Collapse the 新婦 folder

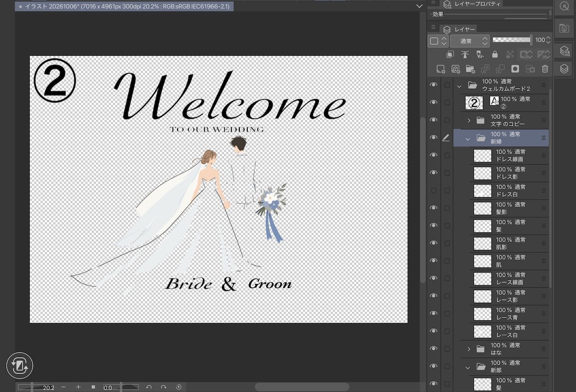(x=467, y=138)
